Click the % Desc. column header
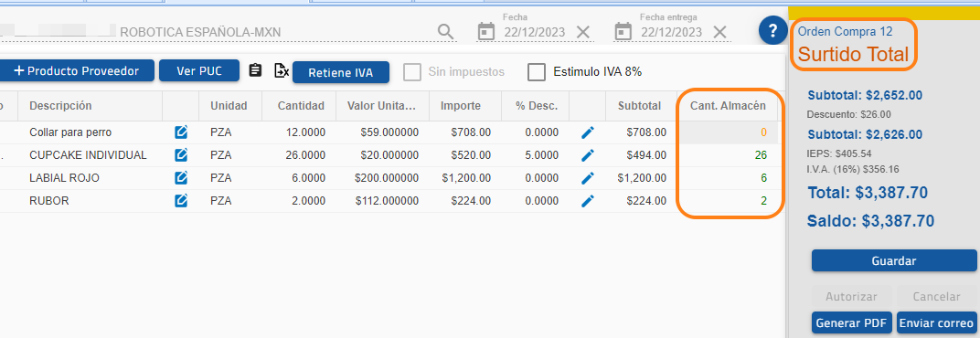Viewport: 980px width, 338px height. [x=537, y=106]
